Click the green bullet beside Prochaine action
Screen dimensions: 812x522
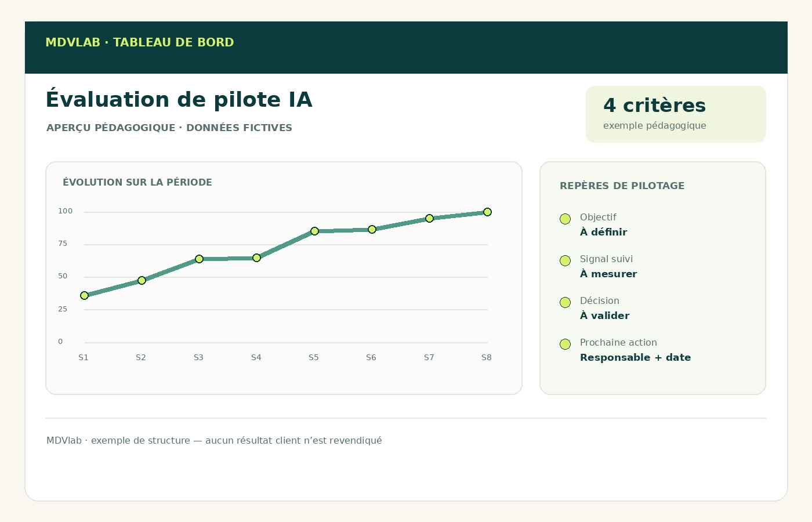pos(565,344)
